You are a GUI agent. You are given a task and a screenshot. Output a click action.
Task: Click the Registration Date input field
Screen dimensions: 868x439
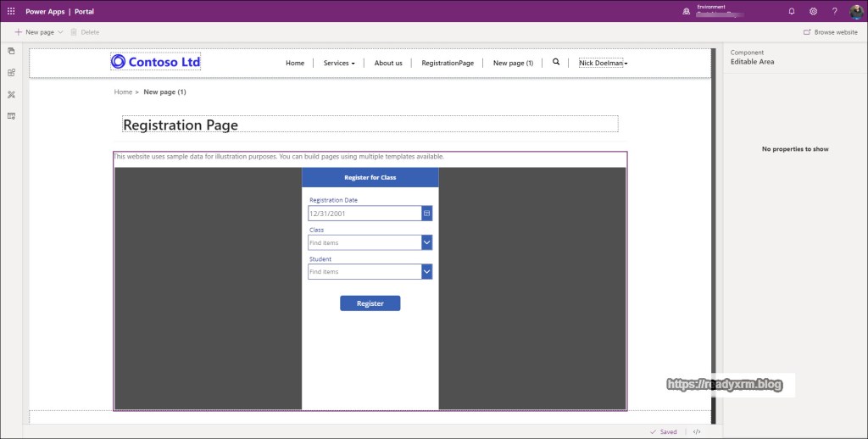tap(364, 214)
